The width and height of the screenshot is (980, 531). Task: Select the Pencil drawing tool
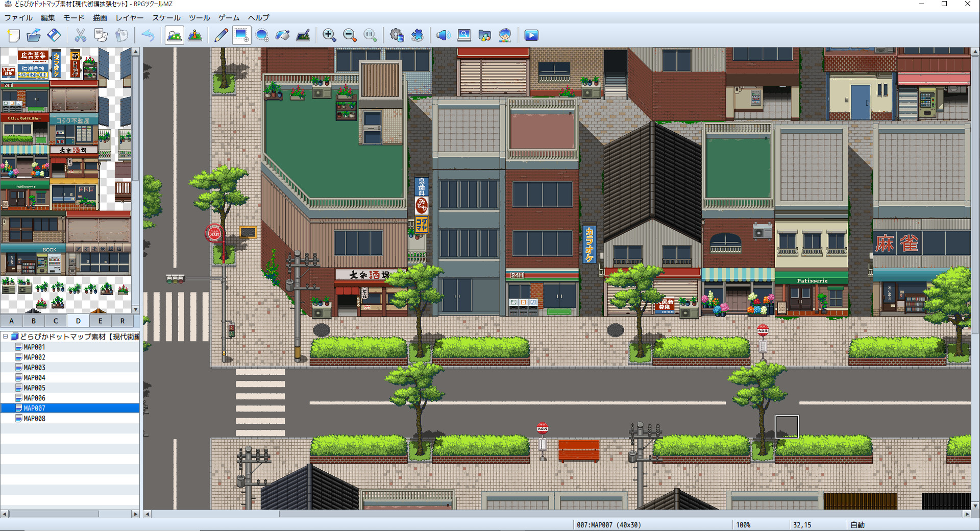pyautogui.click(x=220, y=35)
